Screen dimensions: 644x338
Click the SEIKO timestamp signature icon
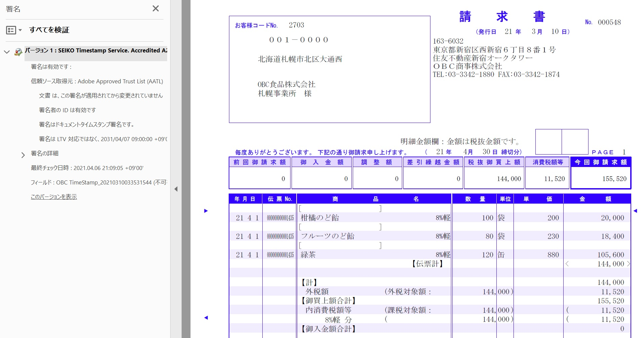point(17,51)
